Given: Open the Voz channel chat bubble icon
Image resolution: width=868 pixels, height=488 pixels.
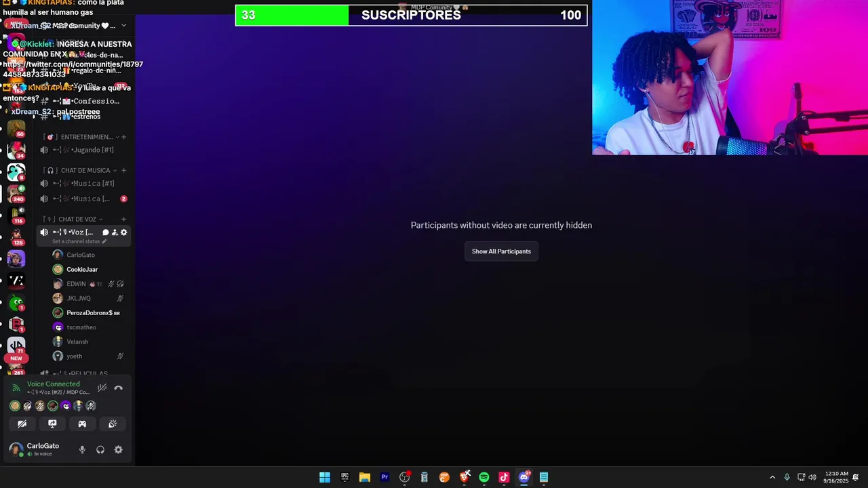Looking at the screenshot, I should 105,232.
